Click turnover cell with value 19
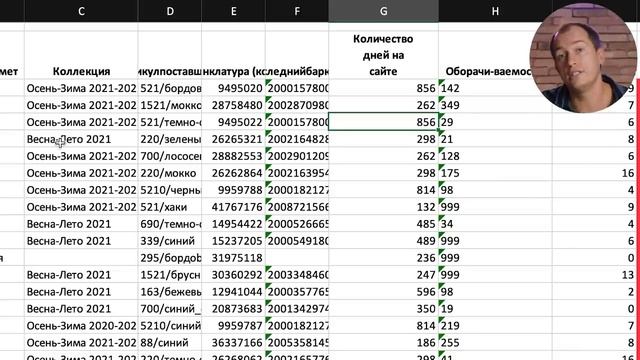The width and height of the screenshot is (640, 360). tap(495, 309)
